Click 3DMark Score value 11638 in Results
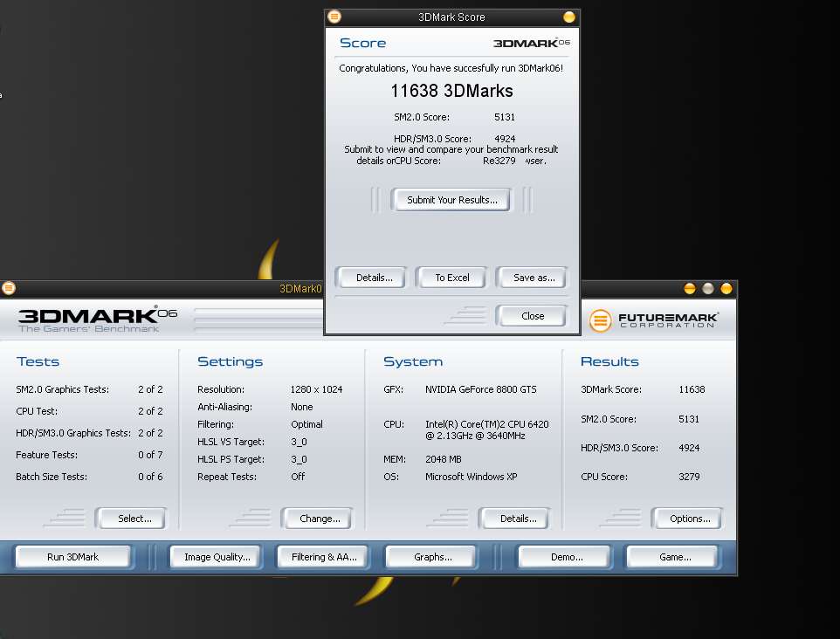 pyautogui.click(x=692, y=389)
